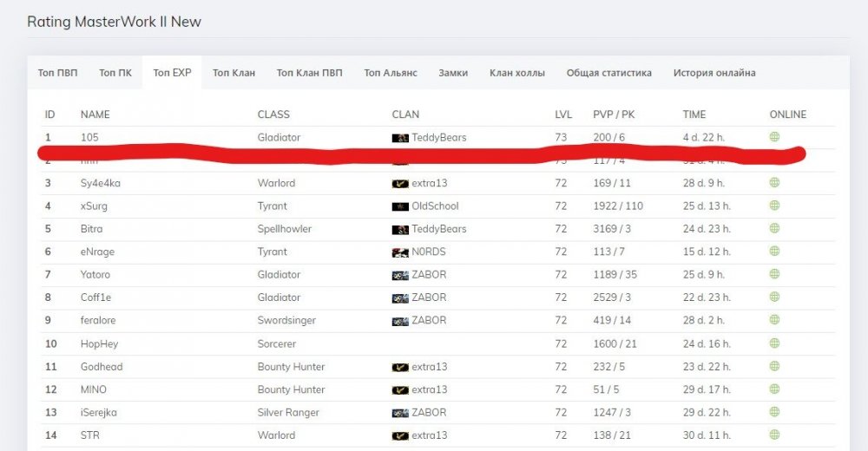Click the ZABOR clan crest beside Yatoro
Screen dimensions: 868x451
pos(400,275)
